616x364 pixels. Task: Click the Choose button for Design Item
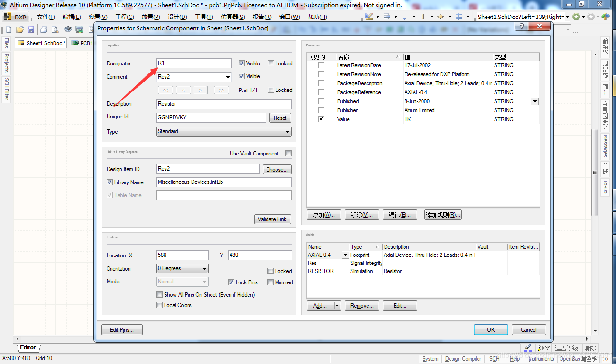(x=276, y=170)
